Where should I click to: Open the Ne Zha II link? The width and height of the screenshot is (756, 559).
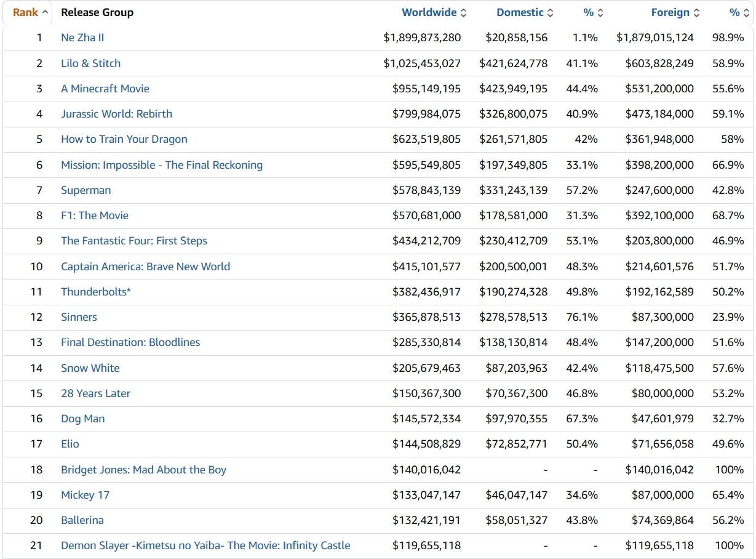pyautogui.click(x=82, y=38)
